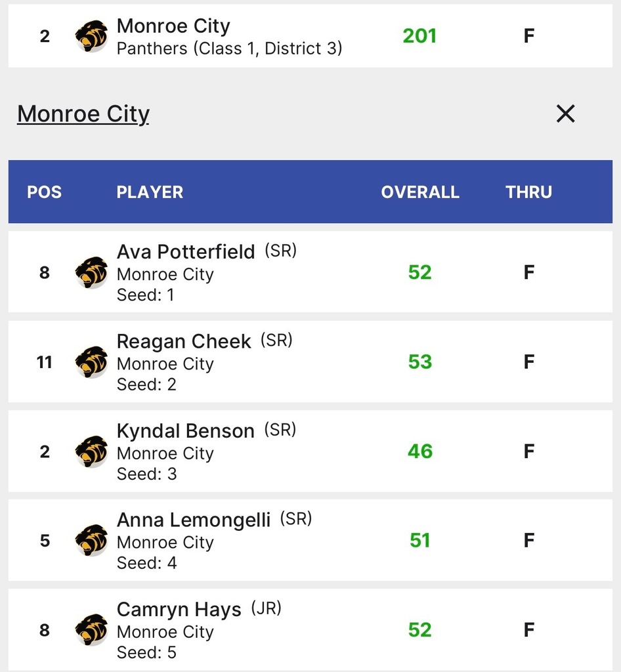Screen dimensions: 621x672
Task: Open Ava Potterfield player name
Action: pos(186,251)
